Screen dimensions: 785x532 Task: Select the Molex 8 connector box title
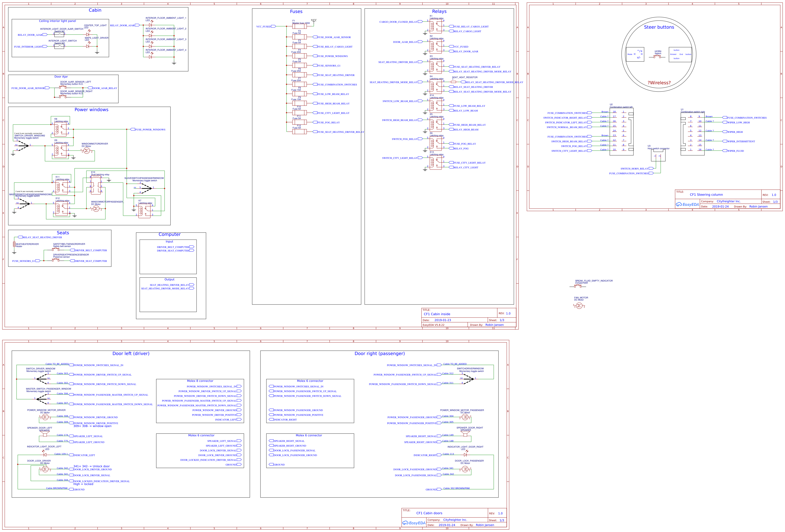tap(200, 381)
